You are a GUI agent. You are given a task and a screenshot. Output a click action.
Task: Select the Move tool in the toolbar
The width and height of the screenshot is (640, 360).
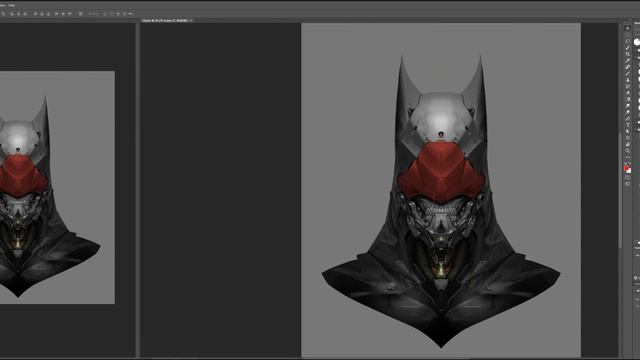click(627, 29)
